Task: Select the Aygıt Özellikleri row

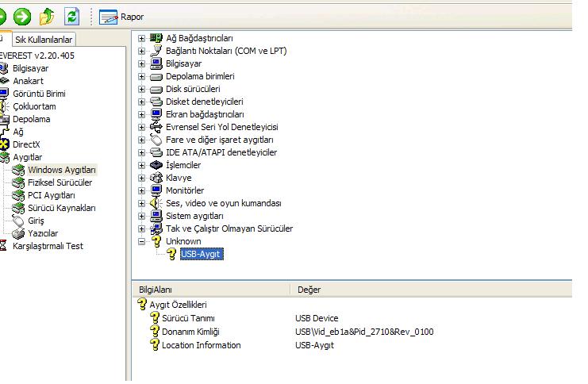Action: tap(178, 305)
